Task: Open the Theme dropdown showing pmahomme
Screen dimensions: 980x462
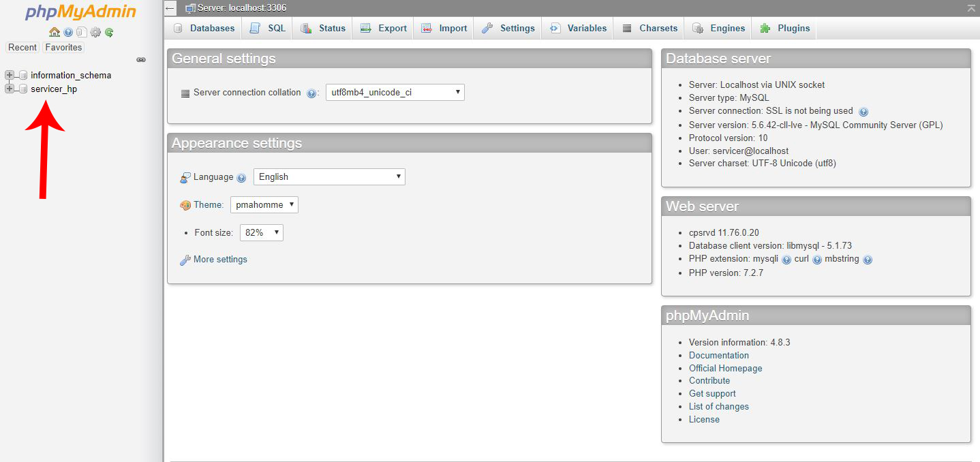Action: (x=264, y=204)
